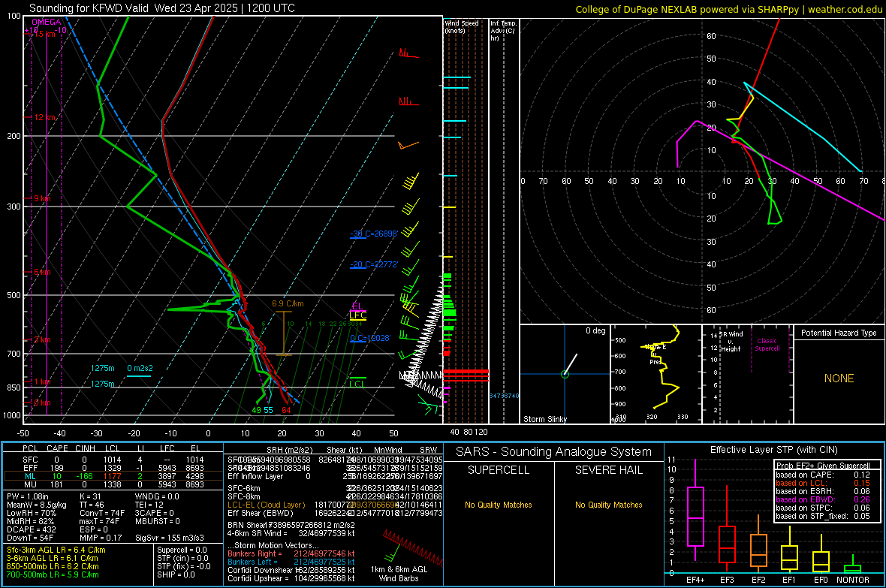
Task: Click the 'Supercell = 0.0' composite value
Action: [x=182, y=550]
